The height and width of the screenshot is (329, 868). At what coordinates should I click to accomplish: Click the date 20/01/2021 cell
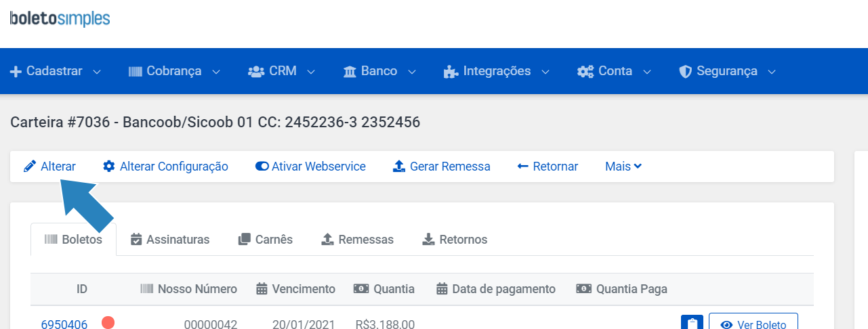point(304,324)
